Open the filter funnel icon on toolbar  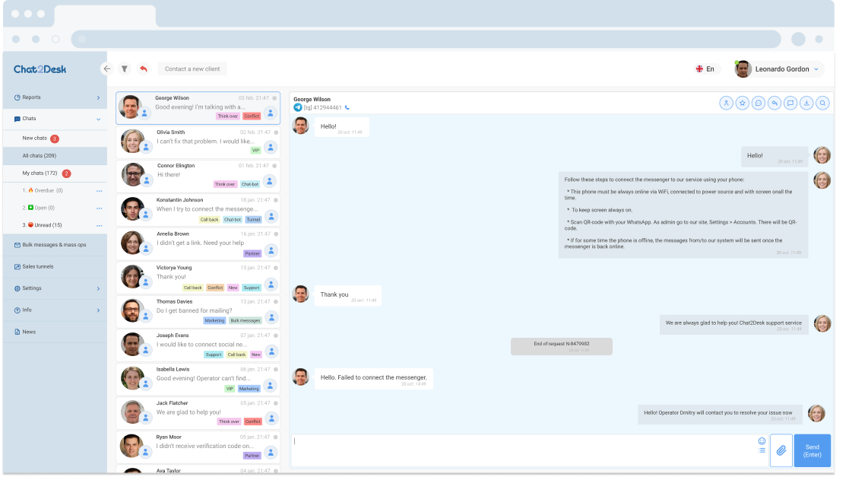(125, 68)
